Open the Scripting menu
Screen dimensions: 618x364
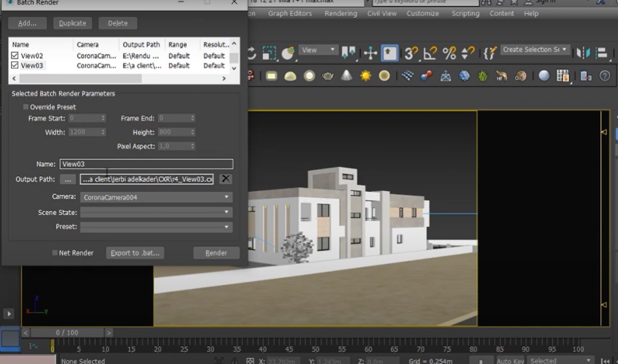coord(465,13)
